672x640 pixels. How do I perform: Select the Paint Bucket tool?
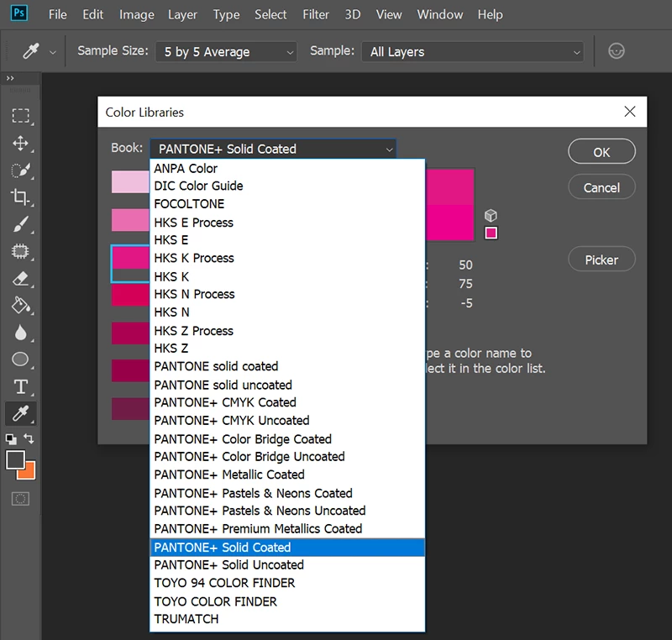pyautogui.click(x=20, y=306)
